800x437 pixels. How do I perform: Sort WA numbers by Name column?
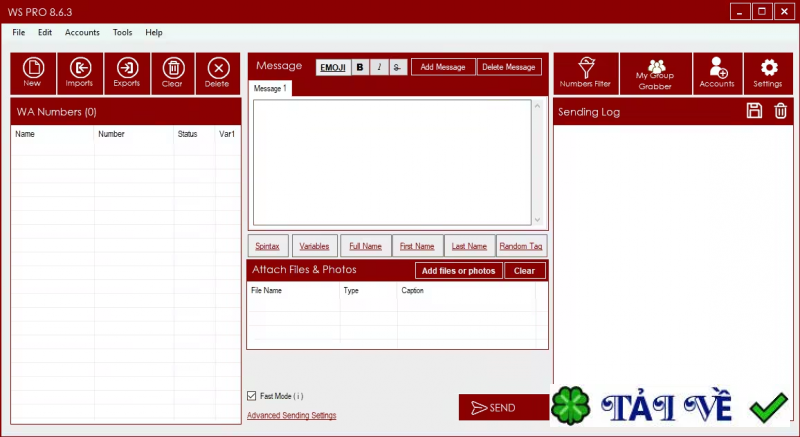53,134
